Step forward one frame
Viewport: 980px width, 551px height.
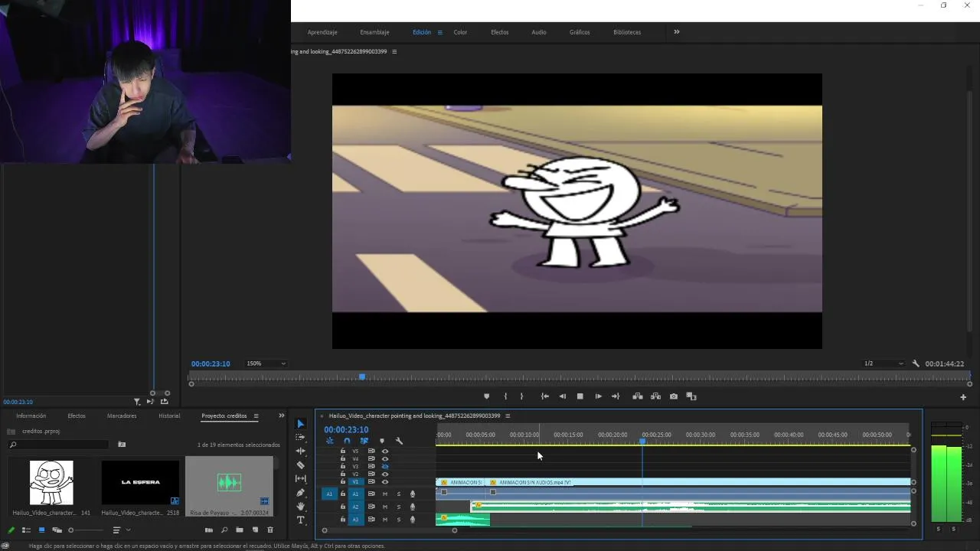tap(598, 396)
